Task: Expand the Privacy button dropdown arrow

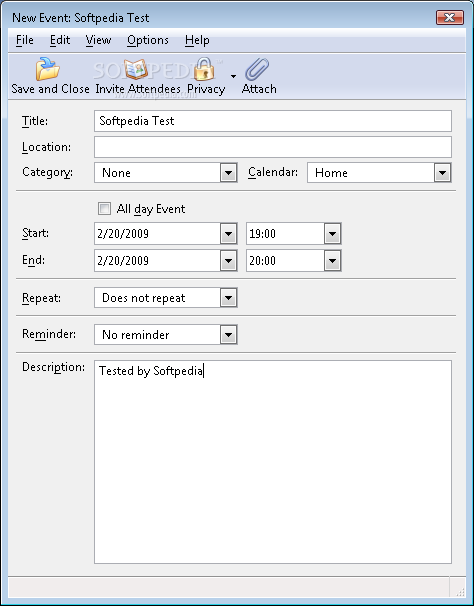Action: coord(233,76)
